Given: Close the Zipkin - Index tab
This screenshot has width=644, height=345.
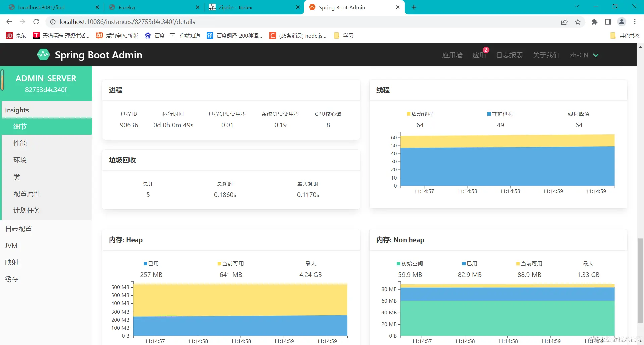Looking at the screenshot, I should [298, 7].
